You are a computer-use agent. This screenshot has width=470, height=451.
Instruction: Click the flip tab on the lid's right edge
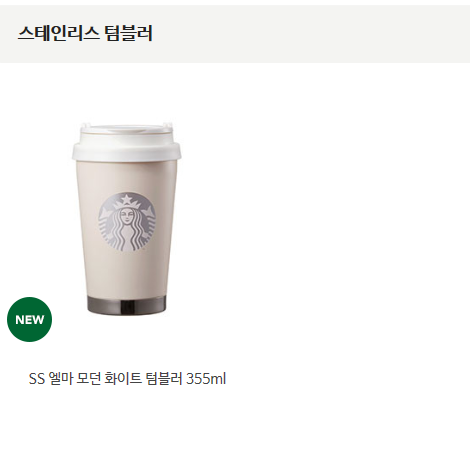168,126
